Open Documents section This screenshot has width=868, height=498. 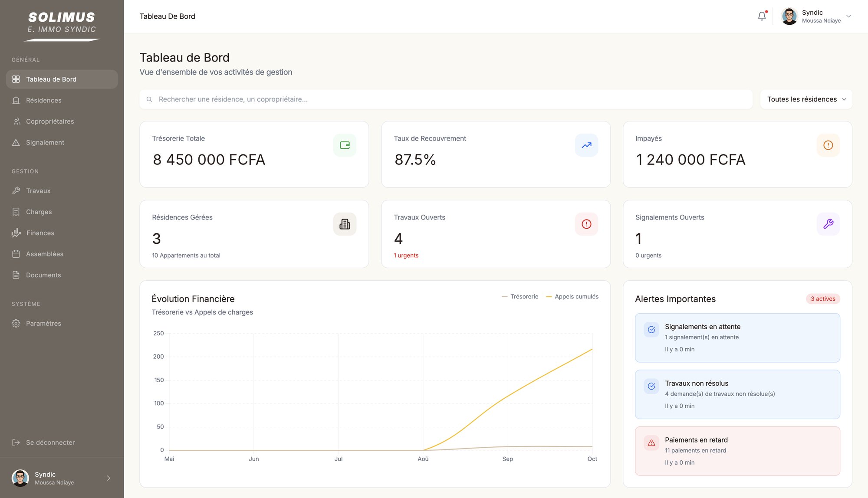[x=62, y=275]
